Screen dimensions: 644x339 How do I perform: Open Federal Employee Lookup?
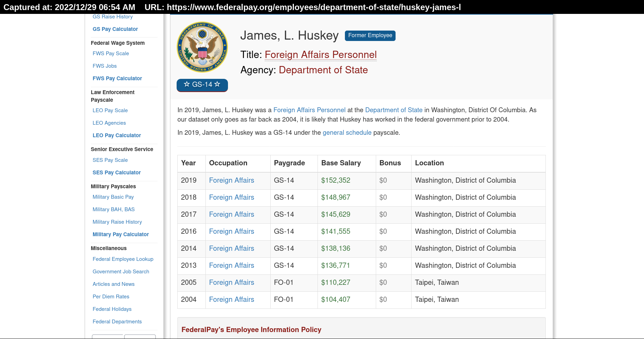click(x=123, y=259)
